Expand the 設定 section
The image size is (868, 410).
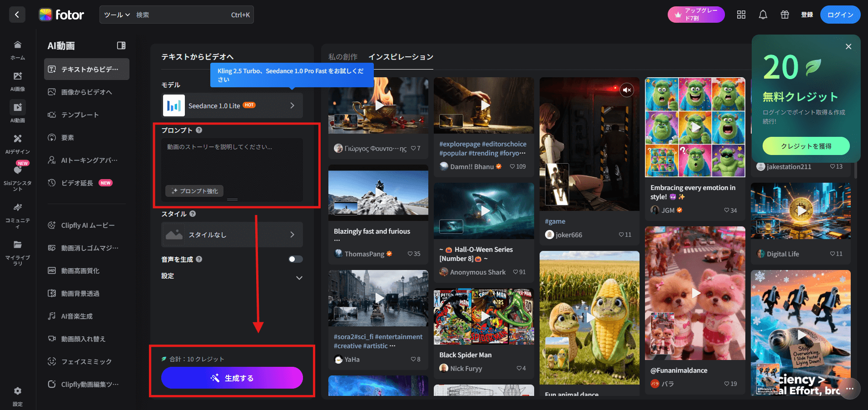pos(299,277)
